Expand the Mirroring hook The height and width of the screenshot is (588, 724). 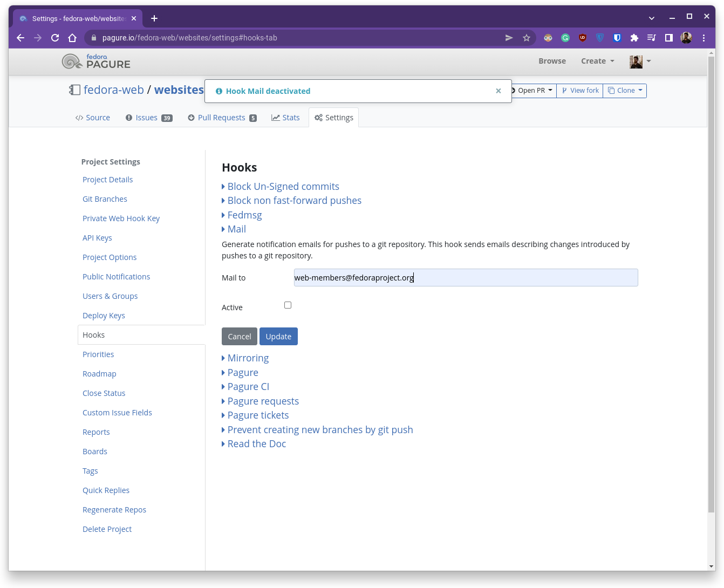click(245, 358)
